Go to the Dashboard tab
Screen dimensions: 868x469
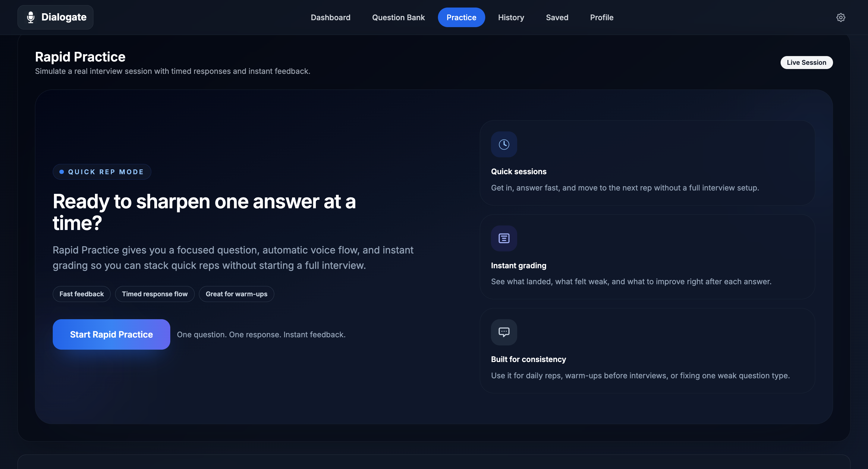click(x=330, y=17)
